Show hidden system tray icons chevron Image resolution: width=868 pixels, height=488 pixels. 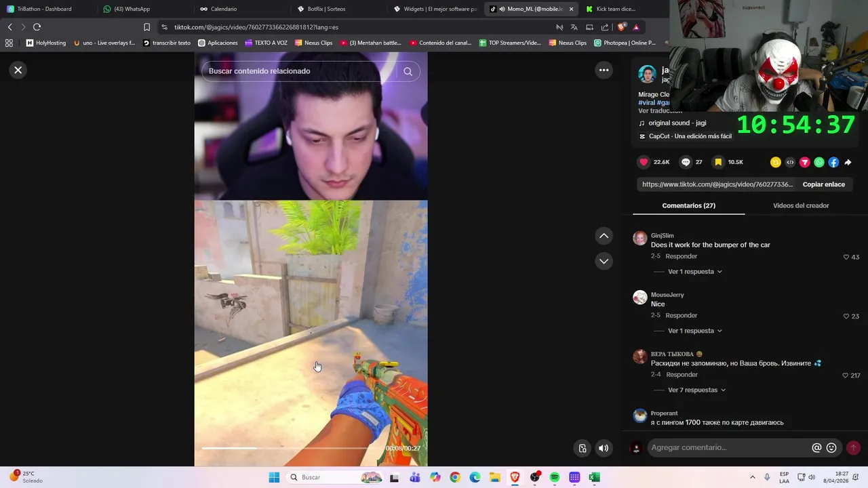pyautogui.click(x=752, y=477)
